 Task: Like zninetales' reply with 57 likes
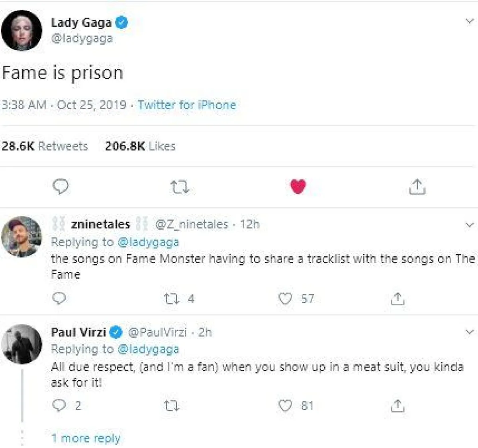pyautogui.click(x=285, y=299)
